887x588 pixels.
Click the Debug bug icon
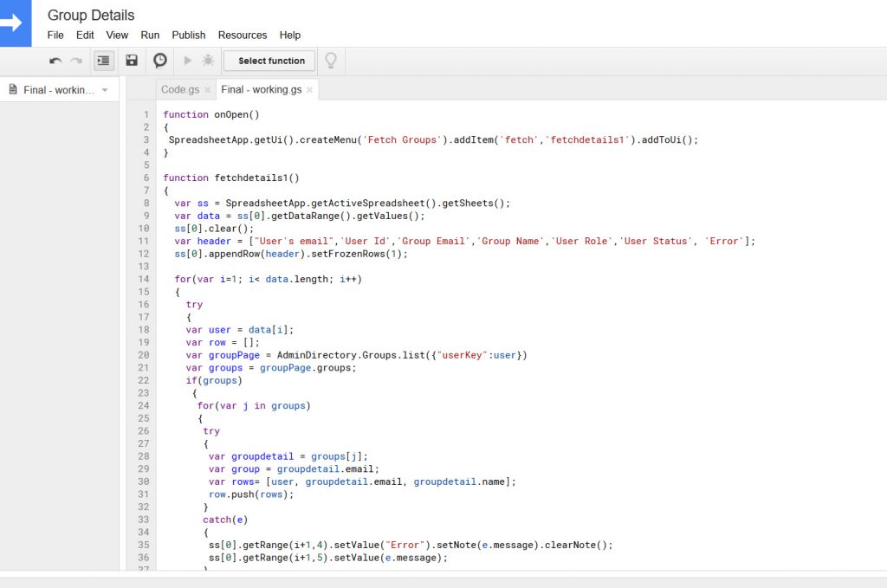(208, 61)
